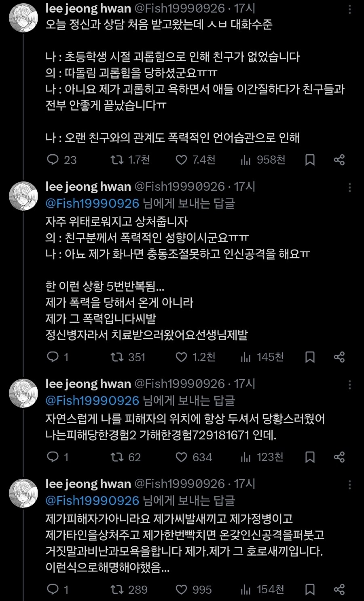Click the share icon on the bottom tweet
The height and width of the screenshot is (601, 364).
(x=339, y=590)
